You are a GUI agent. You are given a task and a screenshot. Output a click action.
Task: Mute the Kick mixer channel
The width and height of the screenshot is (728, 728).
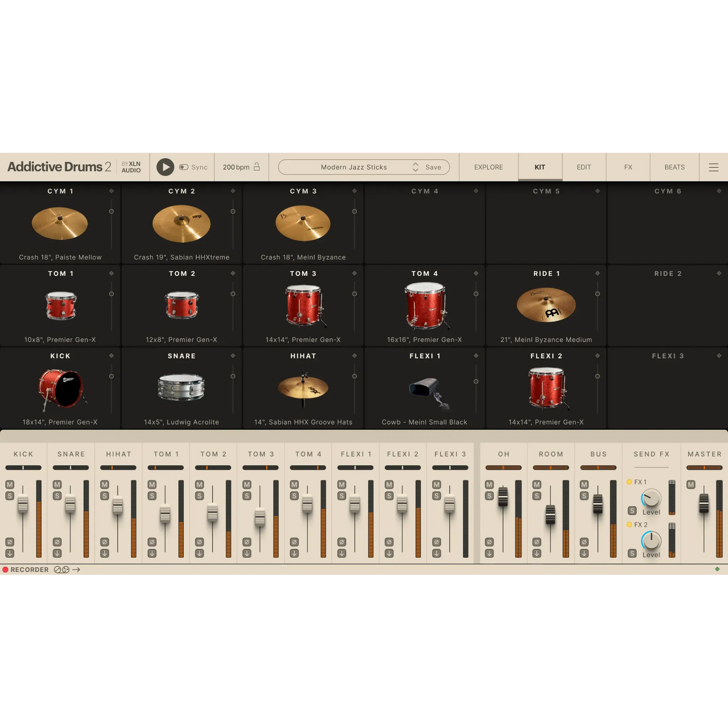coord(9,485)
